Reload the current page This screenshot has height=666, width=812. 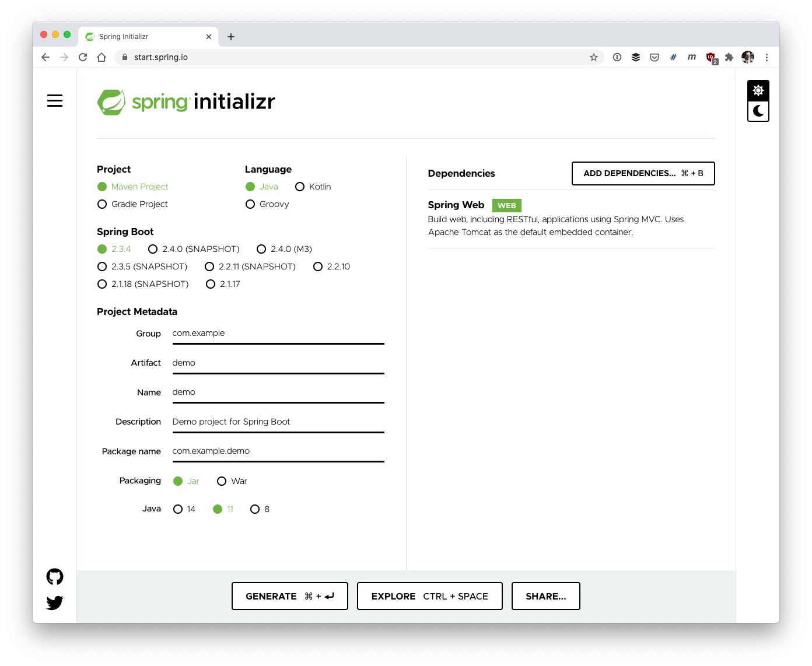(x=83, y=57)
